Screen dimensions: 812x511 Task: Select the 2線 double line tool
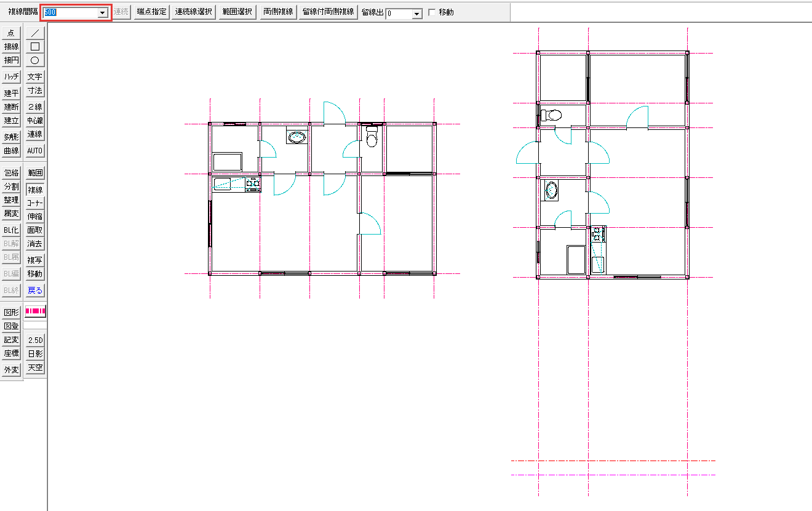tap(35, 107)
